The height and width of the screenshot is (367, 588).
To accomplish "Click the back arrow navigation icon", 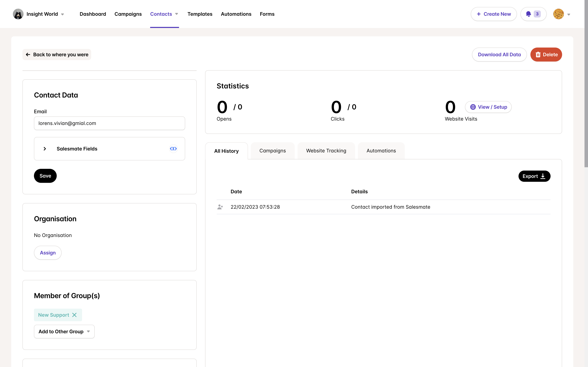I will click(x=28, y=54).
